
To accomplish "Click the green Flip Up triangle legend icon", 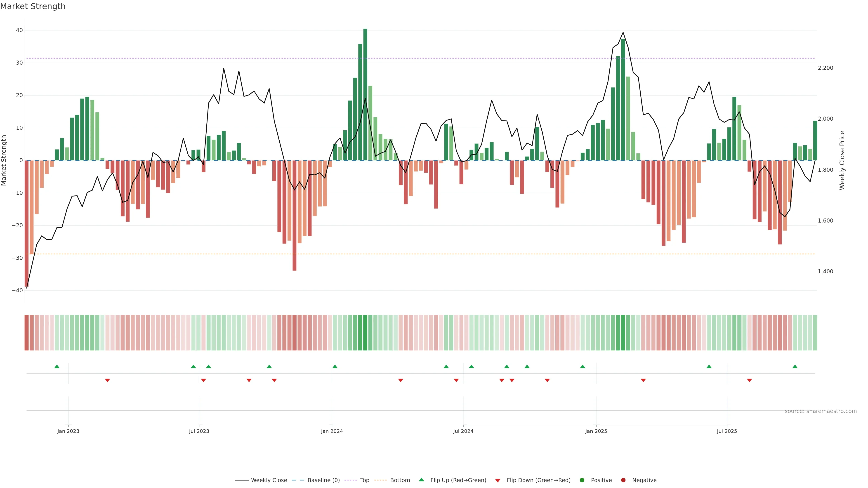I will [x=421, y=480].
